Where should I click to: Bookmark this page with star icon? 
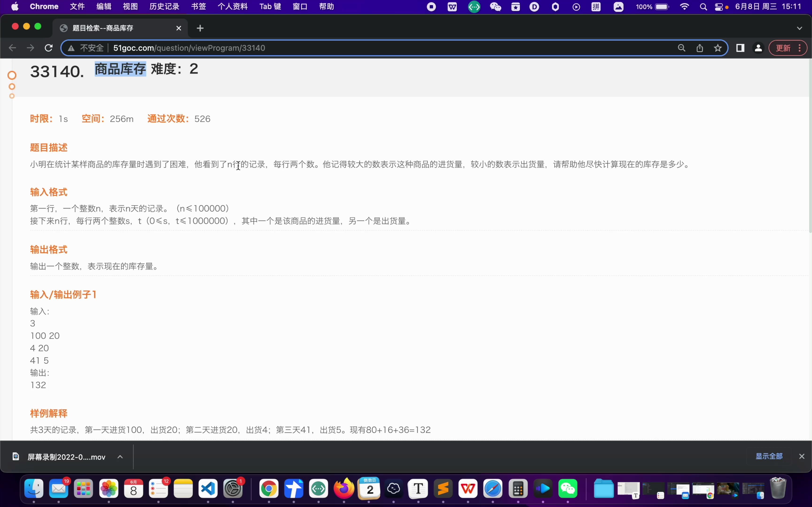pyautogui.click(x=718, y=48)
